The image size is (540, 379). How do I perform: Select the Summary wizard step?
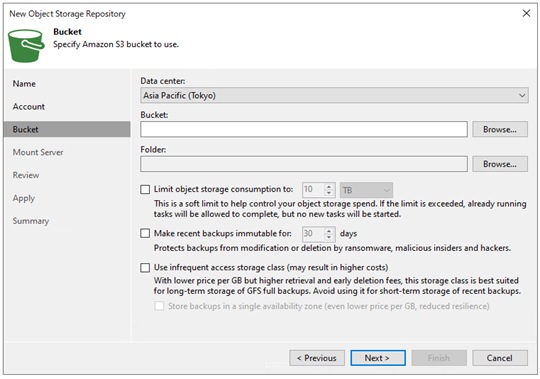pos(31,221)
